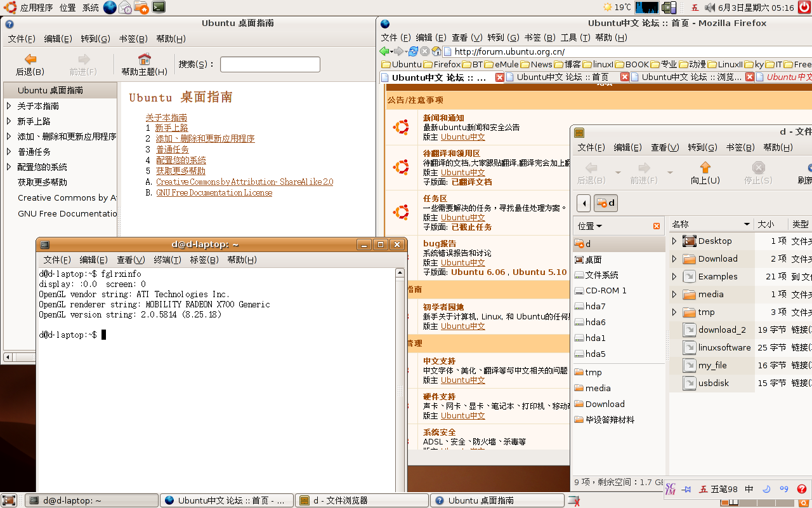Select 'linuxsoftware' in file list
812x508 pixels.
click(x=716, y=347)
